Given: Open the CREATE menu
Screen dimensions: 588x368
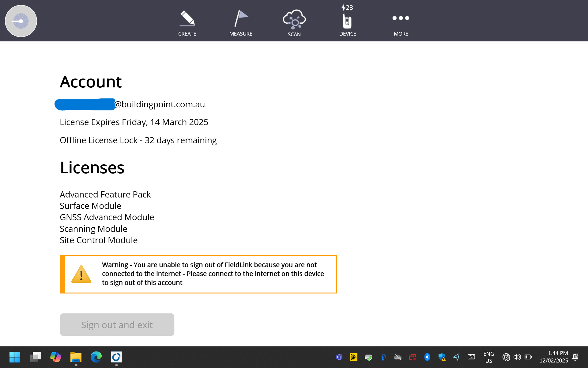Looking at the screenshot, I should (187, 23).
